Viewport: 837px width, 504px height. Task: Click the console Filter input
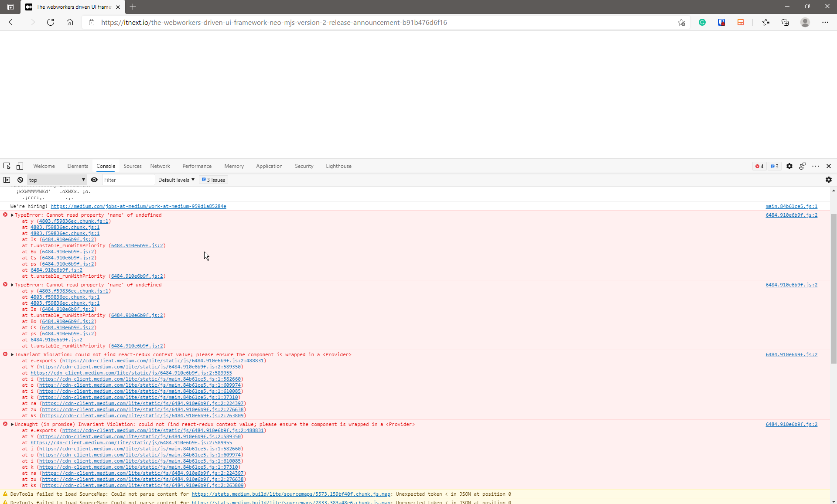click(129, 180)
